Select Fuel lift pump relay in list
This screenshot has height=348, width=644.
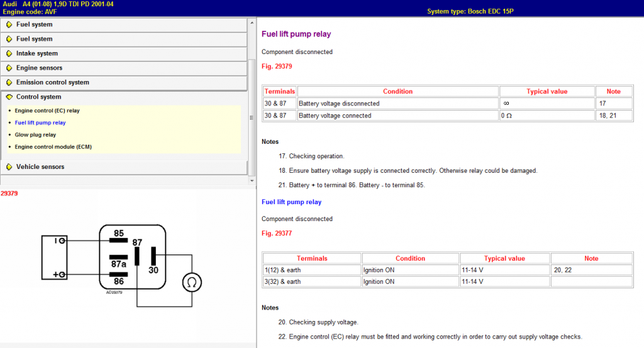[x=40, y=122]
